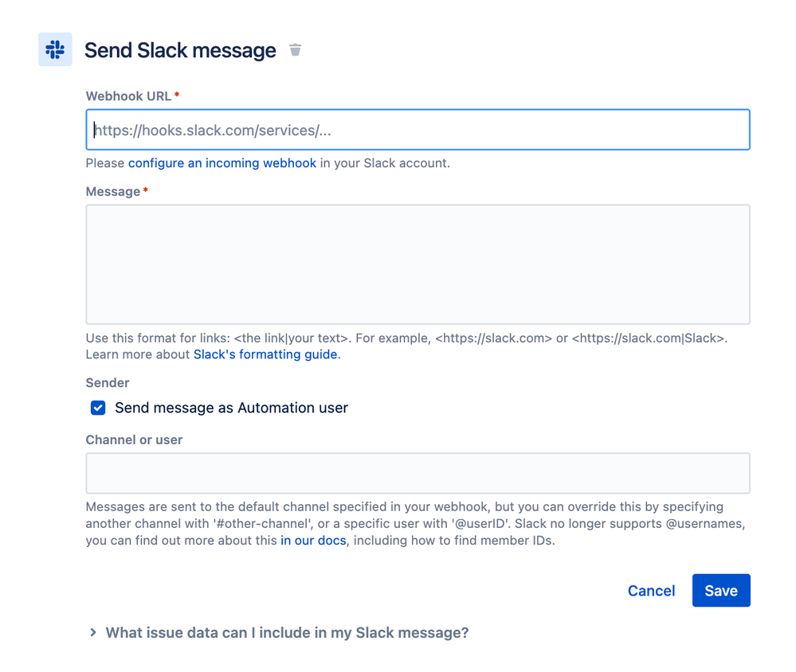The image size is (796, 672).
Task: Expand What issue data can I include section
Action: [x=279, y=633]
